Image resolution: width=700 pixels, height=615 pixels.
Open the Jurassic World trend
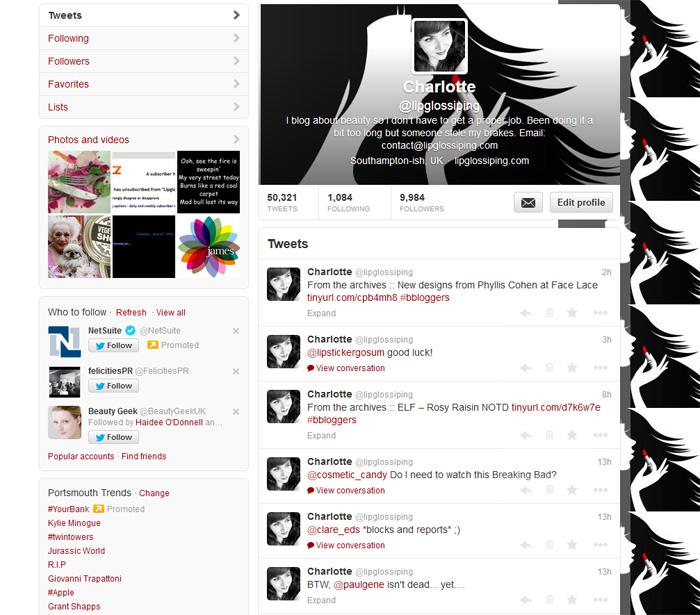coord(76,551)
